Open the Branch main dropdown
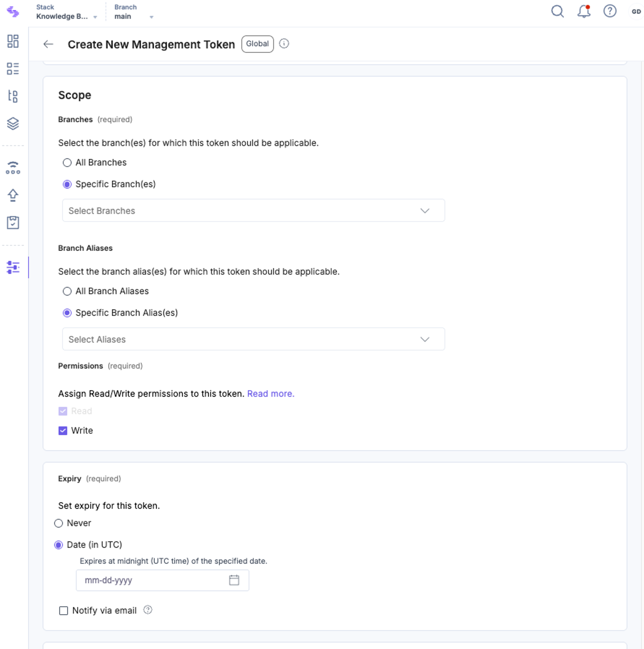The height and width of the screenshot is (649, 644). pyautogui.click(x=134, y=12)
